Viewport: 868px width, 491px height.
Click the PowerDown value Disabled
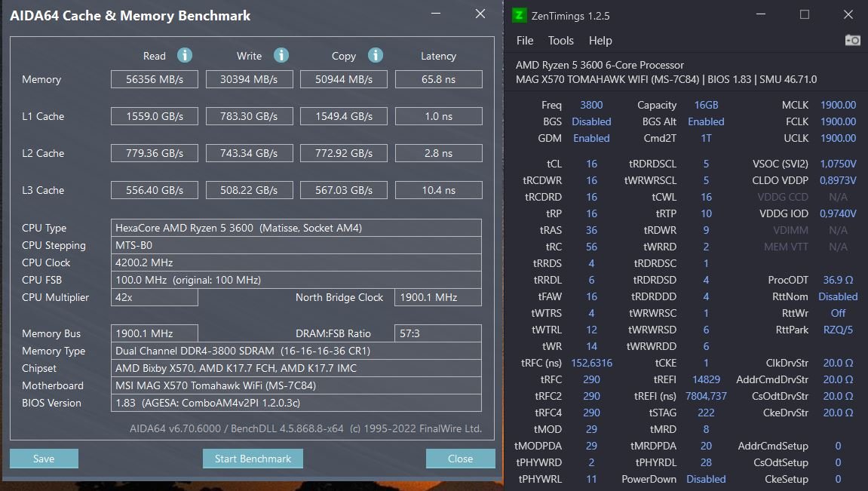tap(706, 480)
